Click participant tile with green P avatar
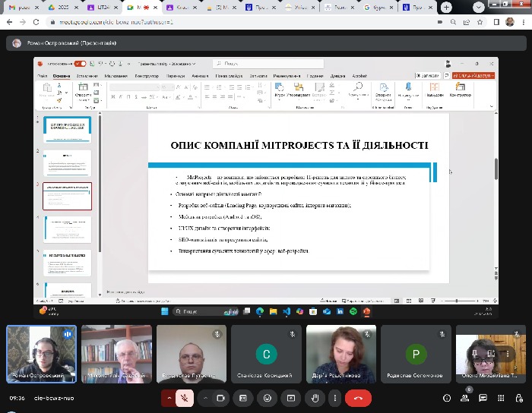Viewport: 532px width, 413px height. point(415,354)
